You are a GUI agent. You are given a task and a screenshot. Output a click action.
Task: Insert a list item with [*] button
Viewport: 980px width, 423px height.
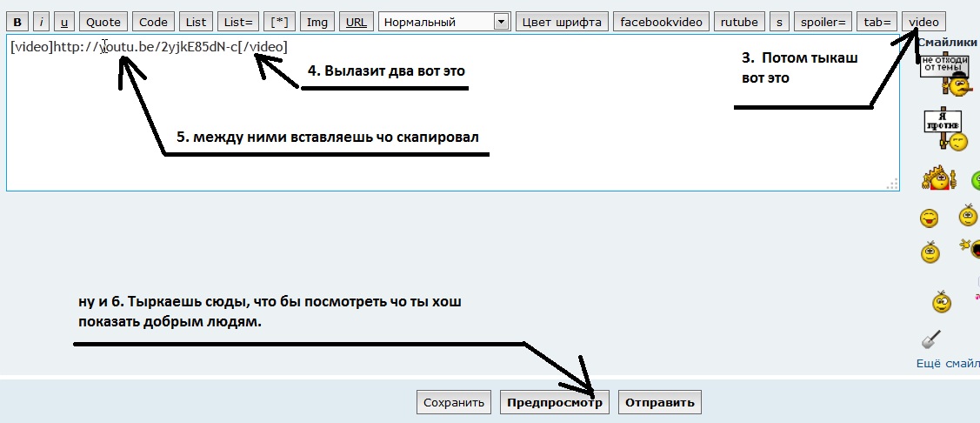click(279, 22)
